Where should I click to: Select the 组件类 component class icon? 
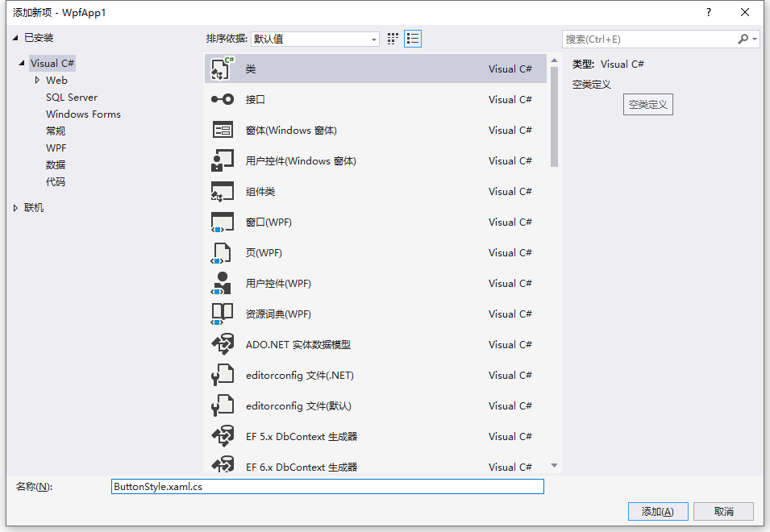(223, 191)
